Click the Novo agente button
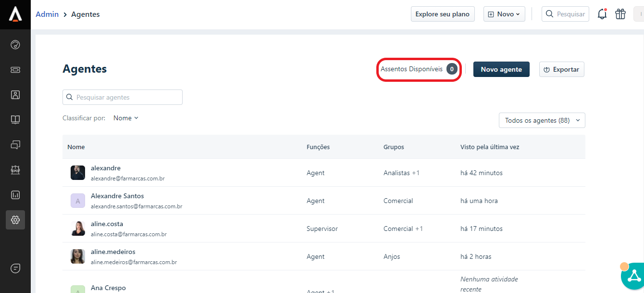This screenshot has width=644, height=293. coord(501,69)
